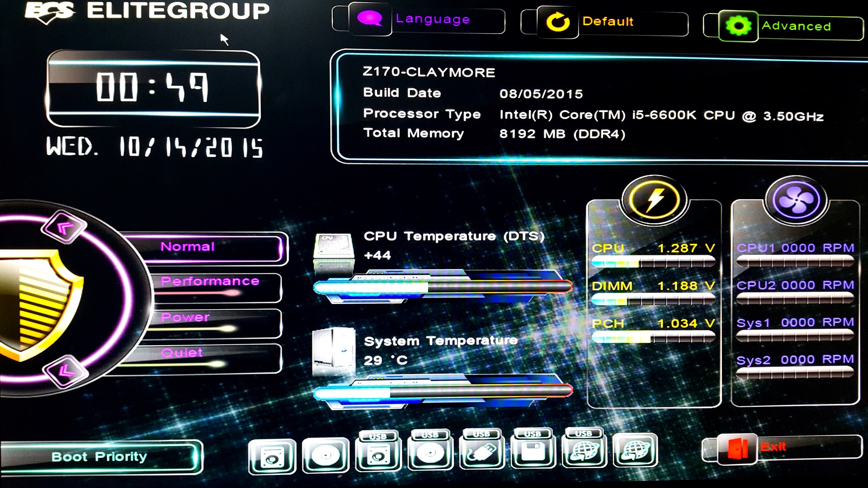
Task: Select the USB optical disc boot icon
Action: tap(430, 450)
